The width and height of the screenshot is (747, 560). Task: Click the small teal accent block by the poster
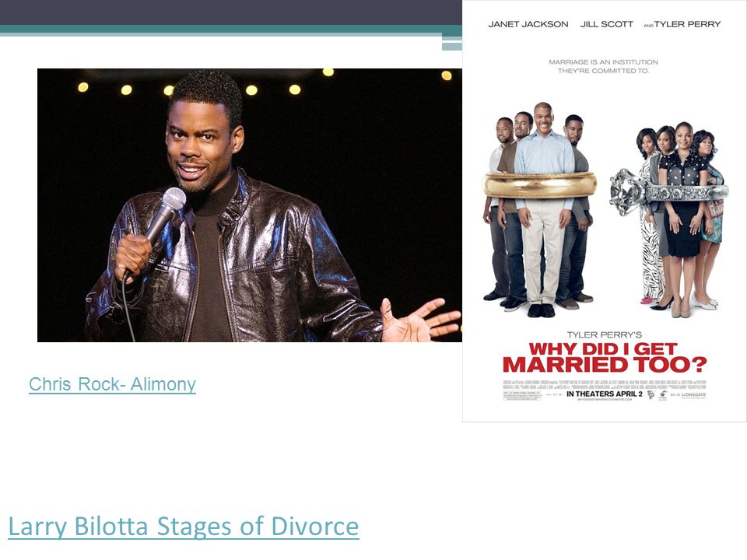pyautogui.click(x=452, y=46)
